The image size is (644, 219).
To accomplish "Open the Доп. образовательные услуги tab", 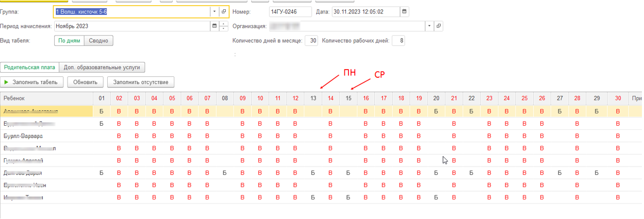I will tap(102, 67).
